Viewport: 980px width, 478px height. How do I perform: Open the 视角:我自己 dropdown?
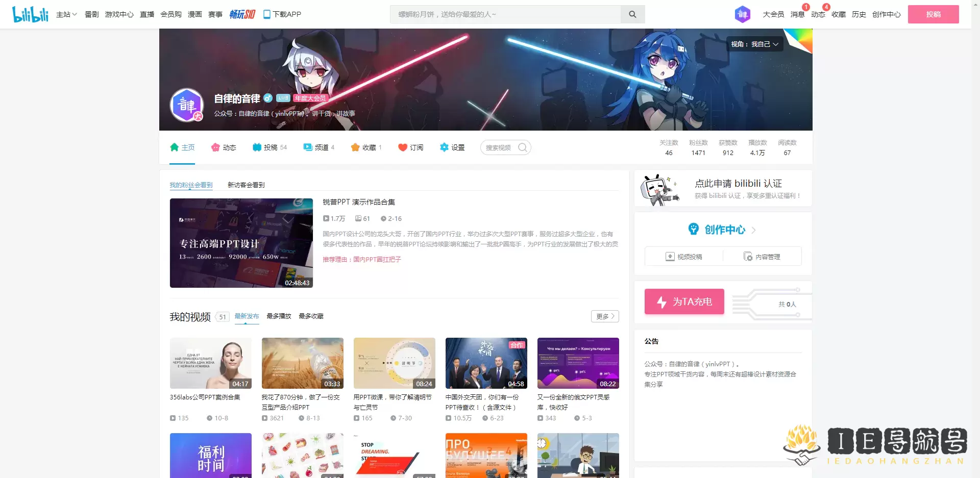(754, 44)
